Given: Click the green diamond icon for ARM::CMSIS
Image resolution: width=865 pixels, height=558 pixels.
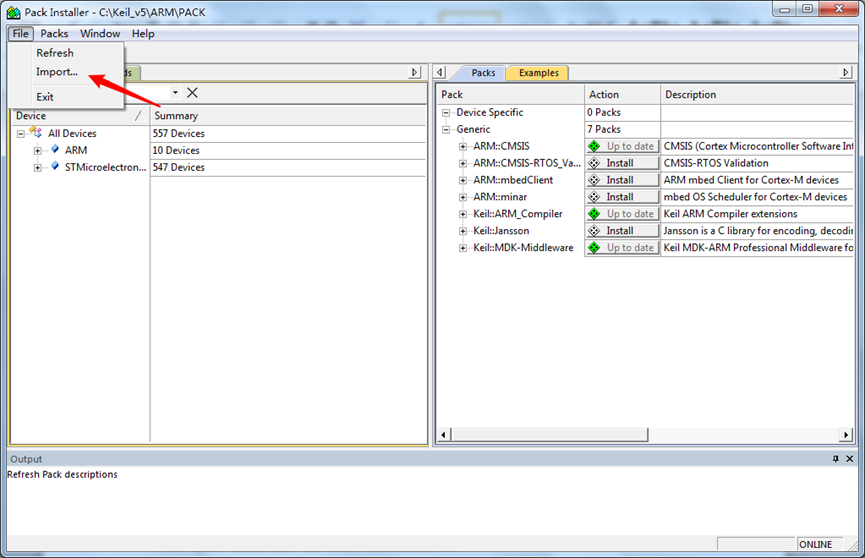Looking at the screenshot, I should point(594,146).
